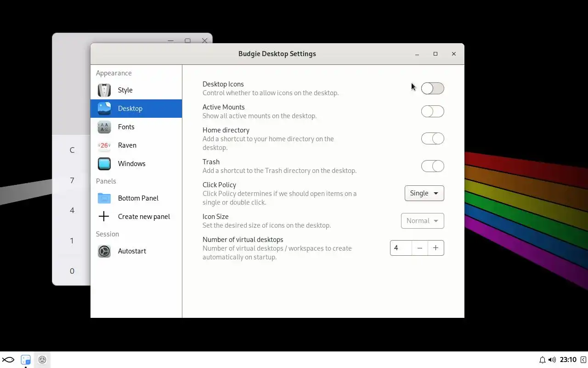This screenshot has height=368, width=588.
Task: Click the volume speaker icon in tray
Action: [x=552, y=360]
